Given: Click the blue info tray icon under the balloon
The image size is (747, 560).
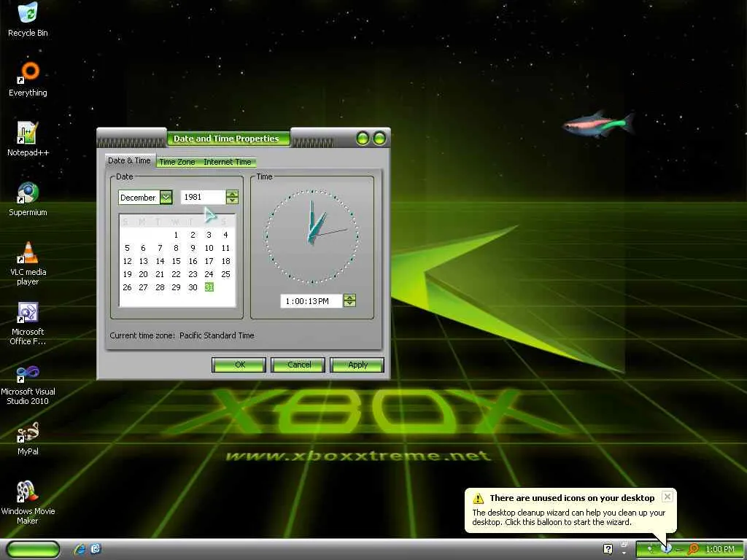Looking at the screenshot, I should click(667, 549).
